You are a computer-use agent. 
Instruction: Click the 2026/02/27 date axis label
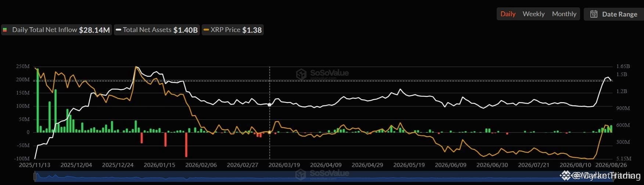242,165
